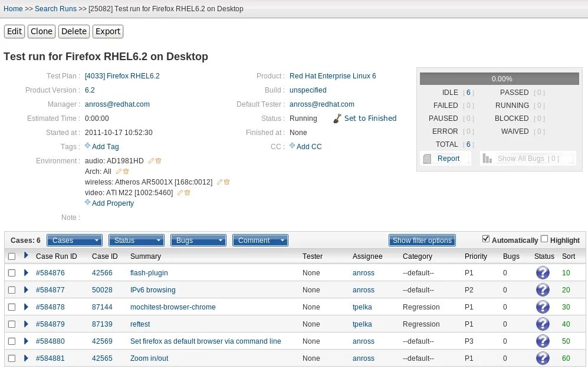Click the Show All Bugs chart icon
The width and height of the screenshot is (588, 372).
[487, 159]
